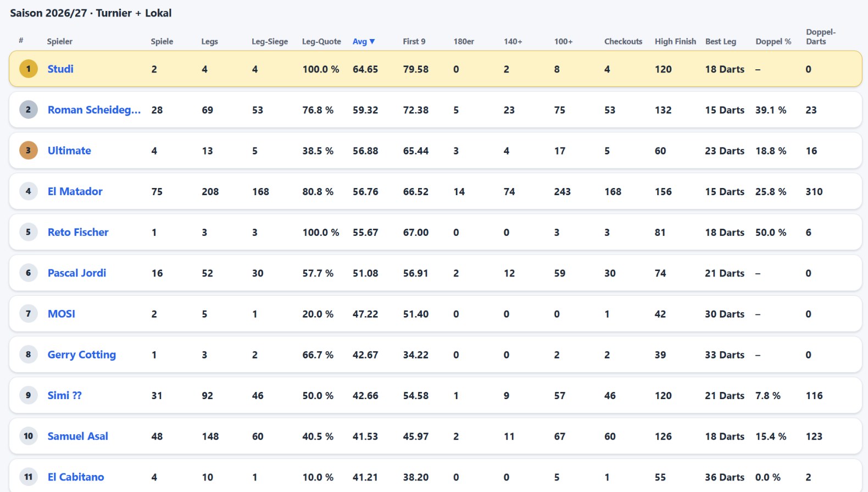Sort by Checkouts column header
The height and width of the screenshot is (492, 868).
click(x=624, y=41)
